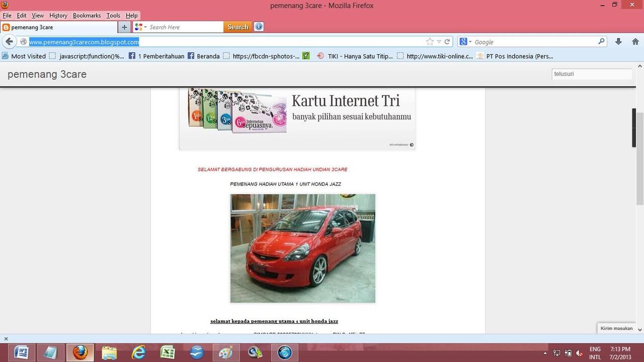Expand URL history dropdown arrow

pos(439,42)
